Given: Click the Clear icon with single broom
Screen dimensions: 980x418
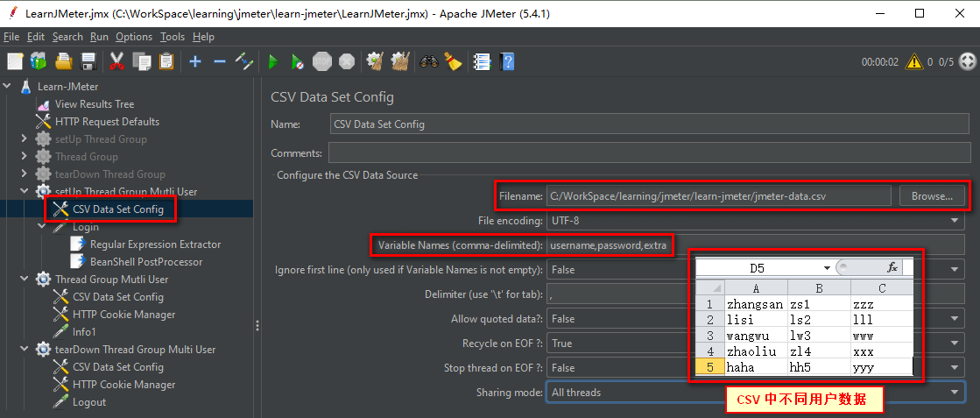Looking at the screenshot, I should point(375,61).
